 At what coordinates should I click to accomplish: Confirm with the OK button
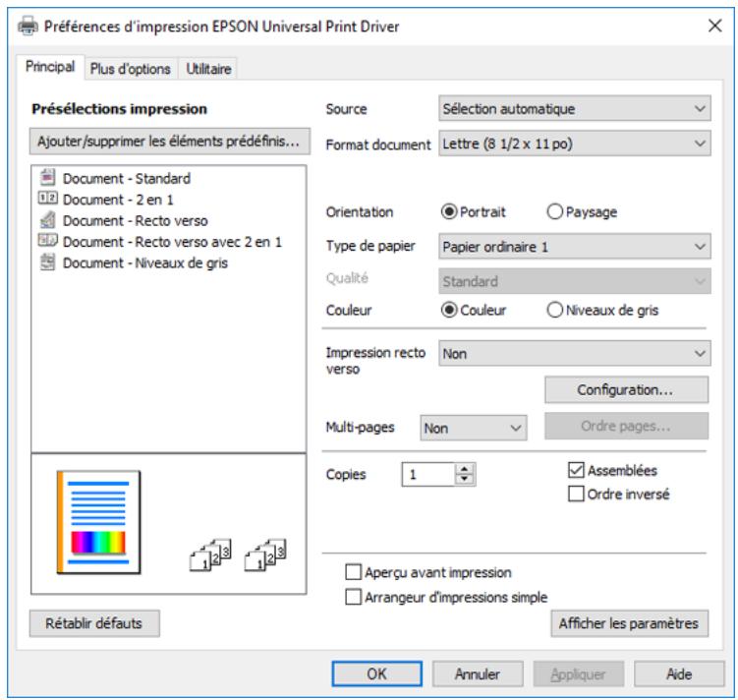(377, 673)
